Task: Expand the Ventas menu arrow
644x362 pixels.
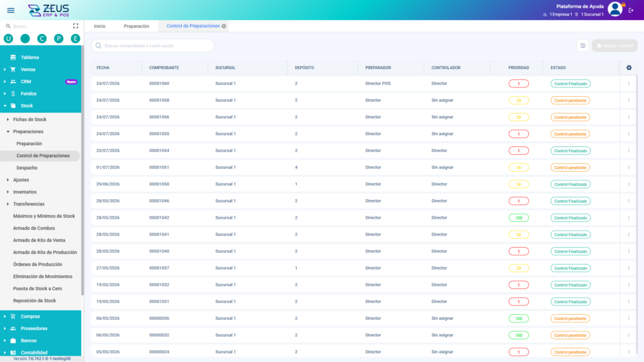Action: pos(5,70)
